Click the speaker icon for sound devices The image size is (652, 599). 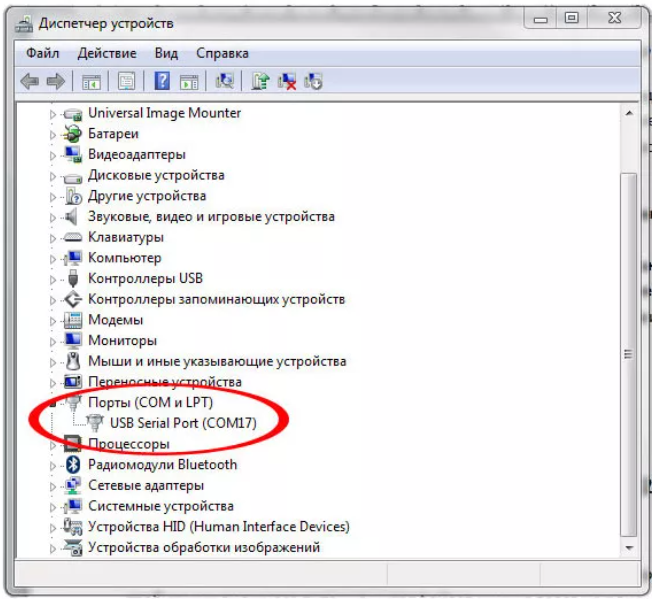click(72, 217)
